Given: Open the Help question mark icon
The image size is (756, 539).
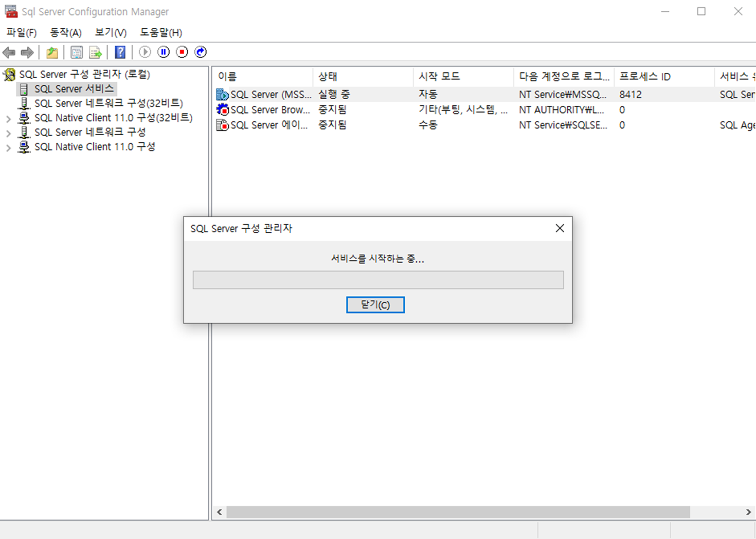Looking at the screenshot, I should coord(120,52).
